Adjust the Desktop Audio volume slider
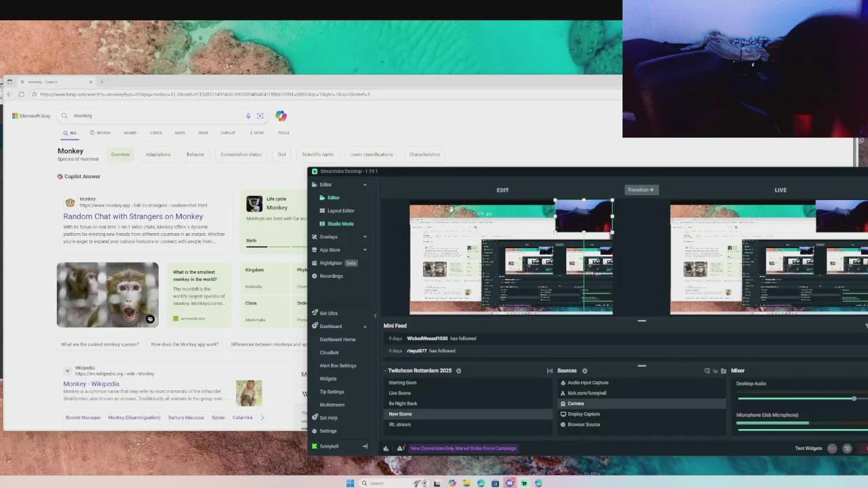The image size is (868, 488). 802,398
